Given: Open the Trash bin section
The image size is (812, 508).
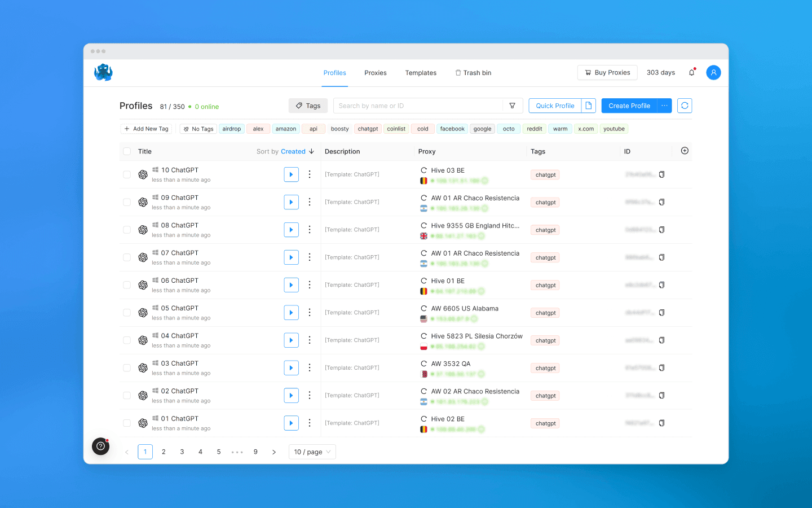Looking at the screenshot, I should point(473,72).
